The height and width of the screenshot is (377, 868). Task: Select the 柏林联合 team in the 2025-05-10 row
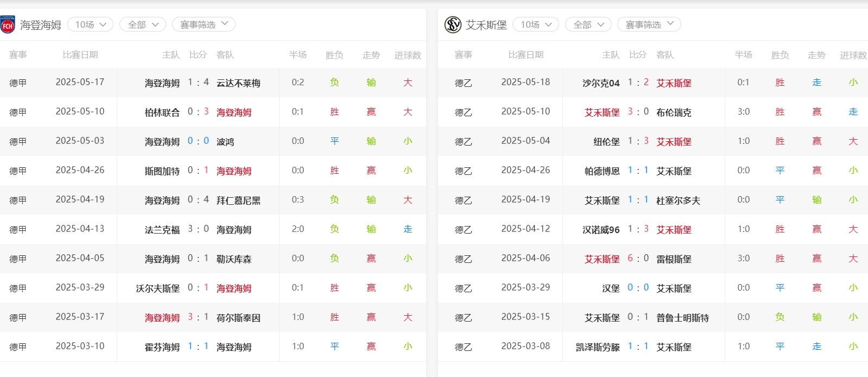click(162, 112)
